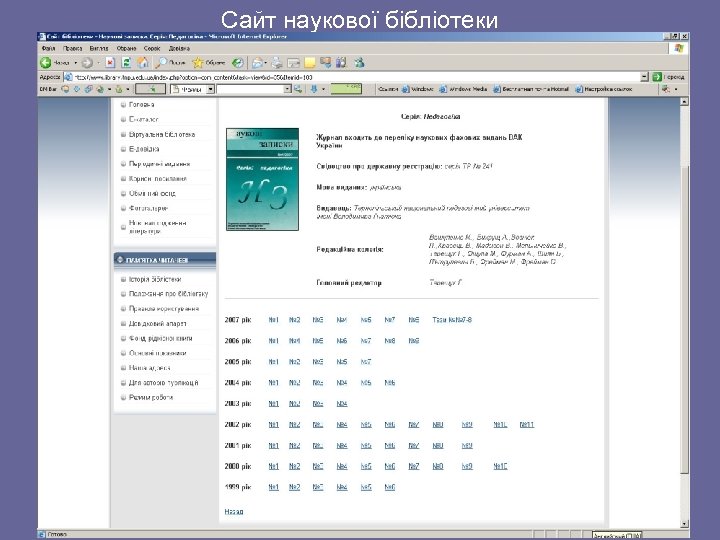Click the Research books icon
The height and width of the screenshot is (540, 720).
(341, 62)
